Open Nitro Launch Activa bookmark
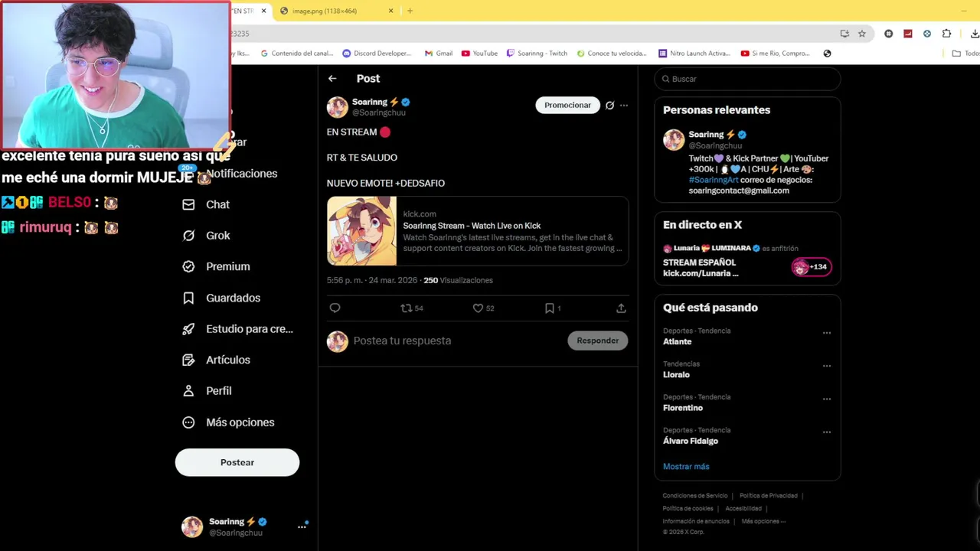Image resolution: width=980 pixels, height=551 pixels. click(x=694, y=54)
